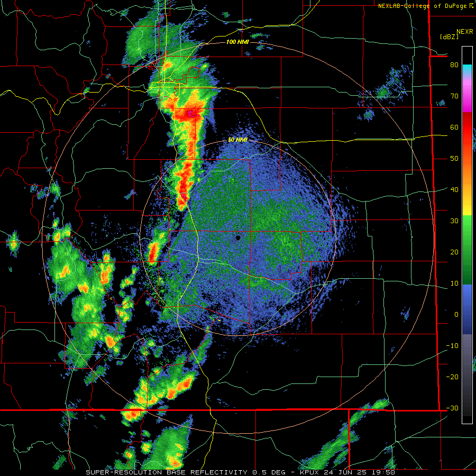Screen dimensions: 476x476
Task: Click the 10 value on the dBZ scale
Action: (454, 283)
